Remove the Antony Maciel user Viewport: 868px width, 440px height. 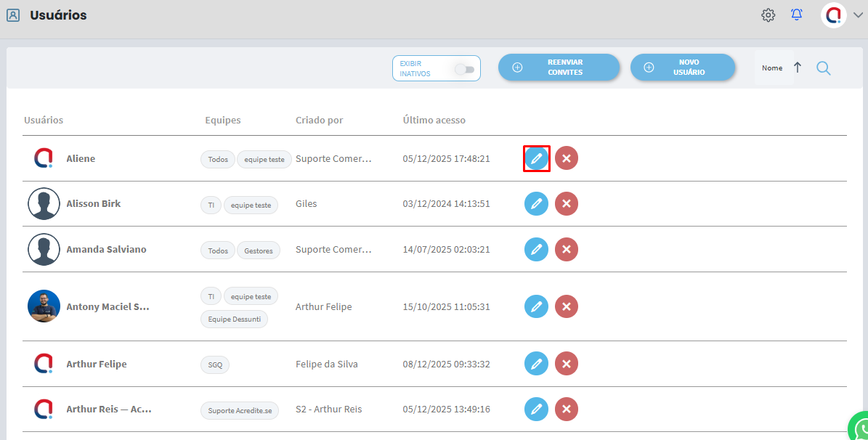click(567, 306)
